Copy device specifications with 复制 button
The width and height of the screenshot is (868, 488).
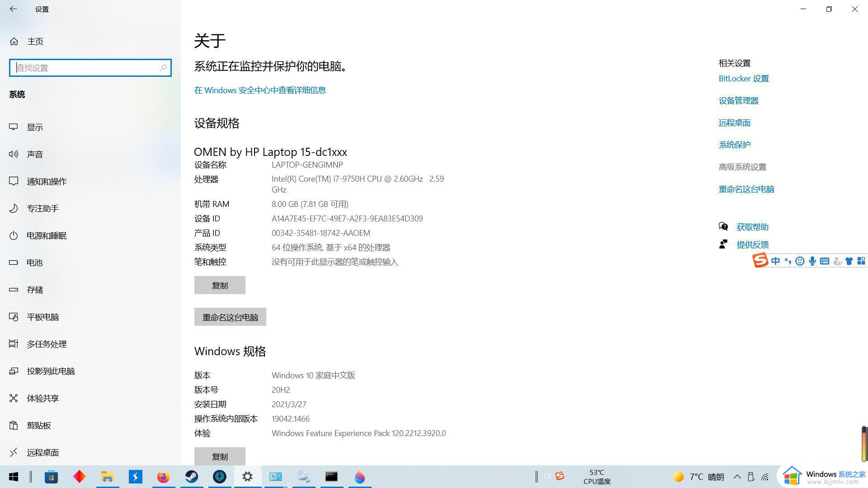coord(220,285)
